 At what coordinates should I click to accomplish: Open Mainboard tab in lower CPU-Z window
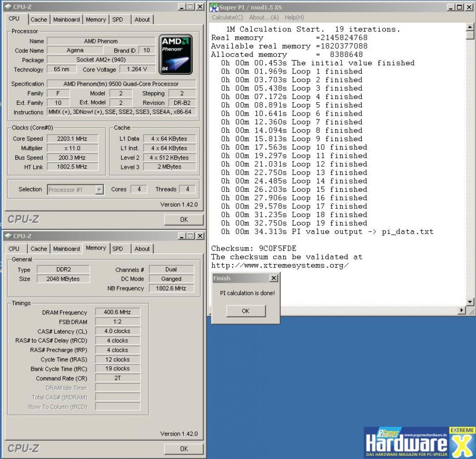pos(66,249)
